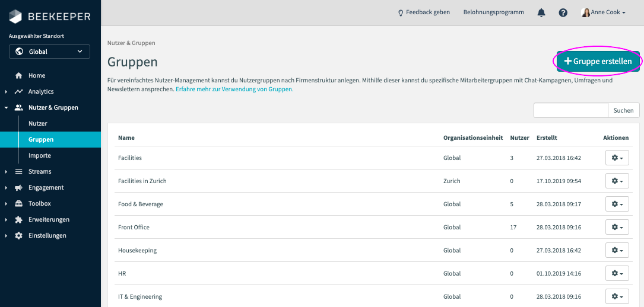Click the Analytics chart icon

pyautogui.click(x=18, y=92)
